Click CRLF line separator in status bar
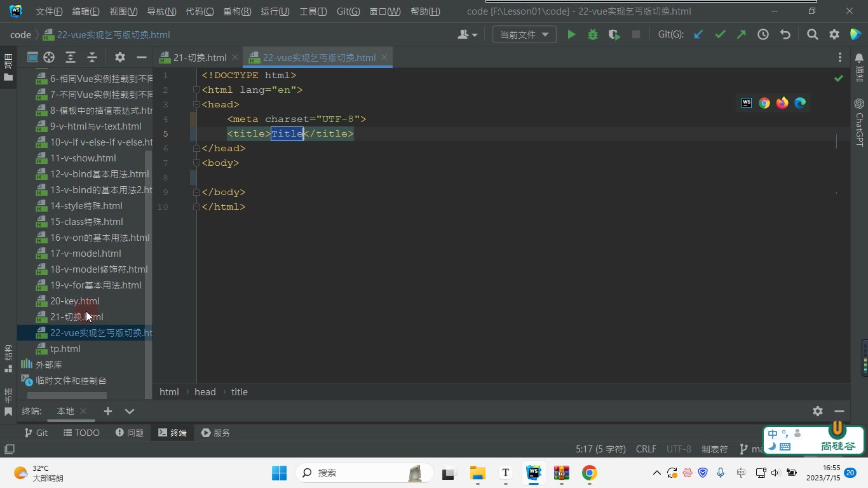The image size is (868, 488). pyautogui.click(x=646, y=449)
